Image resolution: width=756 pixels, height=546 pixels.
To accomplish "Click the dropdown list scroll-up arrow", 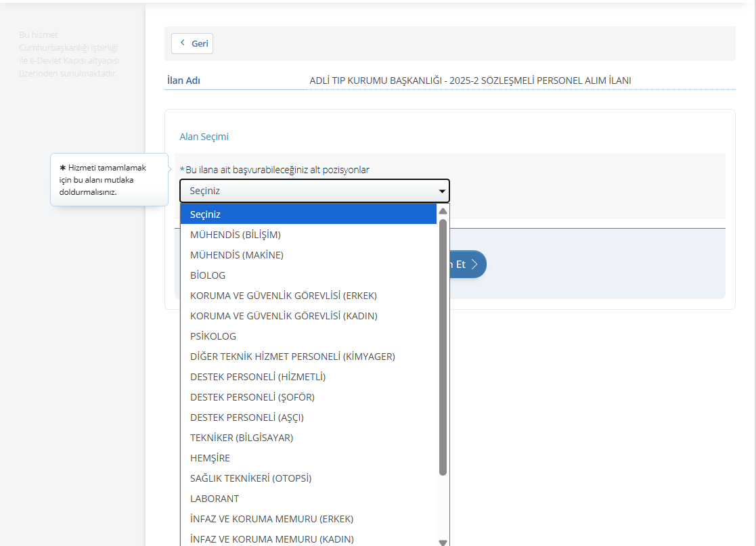I will click(x=443, y=211).
